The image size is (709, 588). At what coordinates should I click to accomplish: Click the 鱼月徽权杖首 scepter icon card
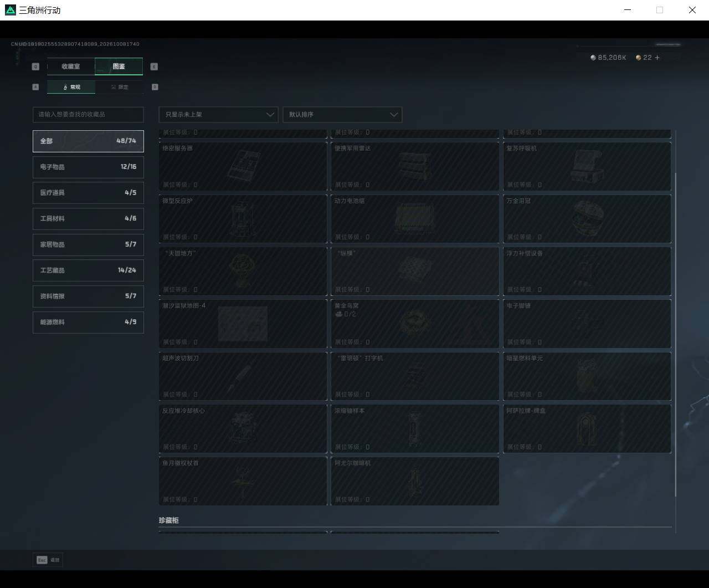pyautogui.click(x=243, y=481)
